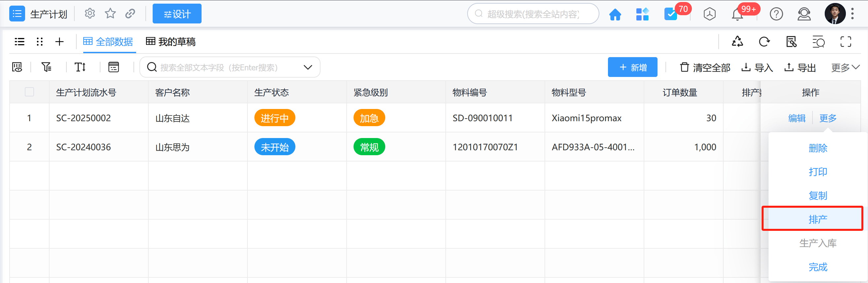Expand the 更多 toolbar dropdown
The image size is (868, 283).
point(845,68)
